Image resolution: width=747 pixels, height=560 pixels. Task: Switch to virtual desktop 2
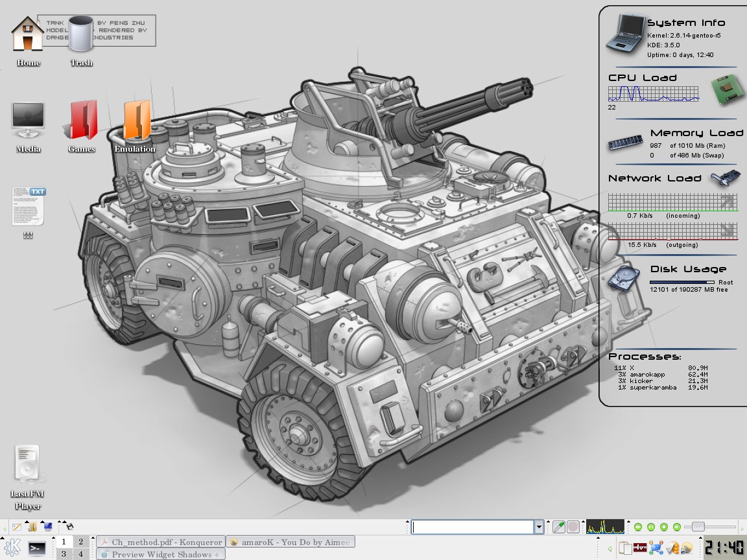pos(80,542)
